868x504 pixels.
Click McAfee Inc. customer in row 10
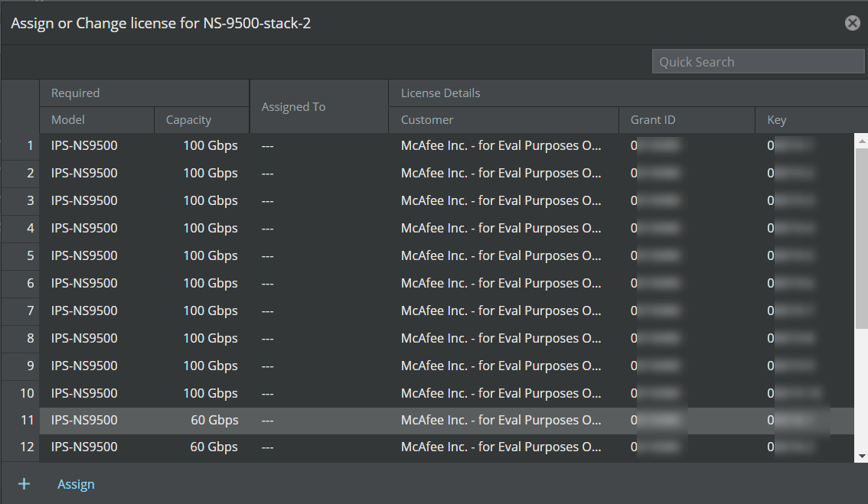coord(501,393)
